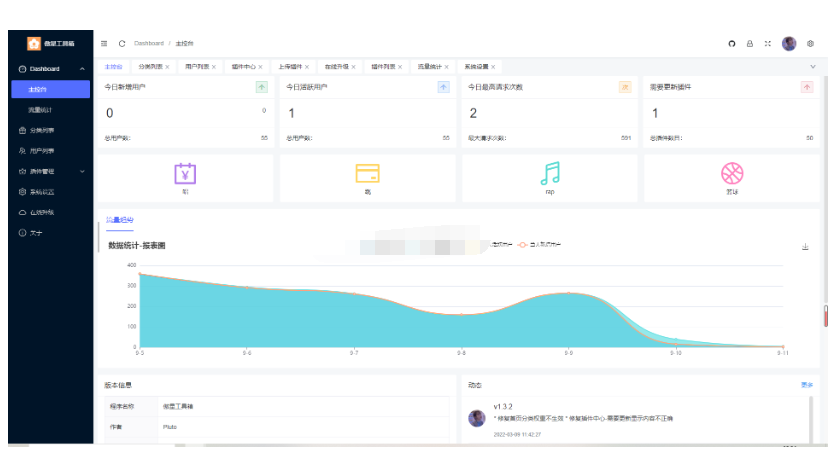Viewport: 832px width, 475px height.
Task: Open the theme settings gear icon
Action: [810, 44]
